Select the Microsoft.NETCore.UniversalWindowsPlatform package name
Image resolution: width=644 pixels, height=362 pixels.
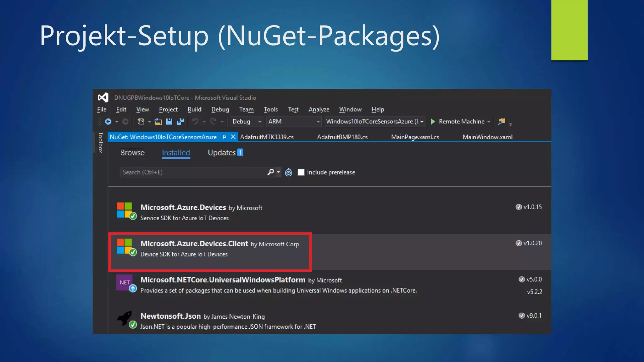pyautogui.click(x=223, y=280)
